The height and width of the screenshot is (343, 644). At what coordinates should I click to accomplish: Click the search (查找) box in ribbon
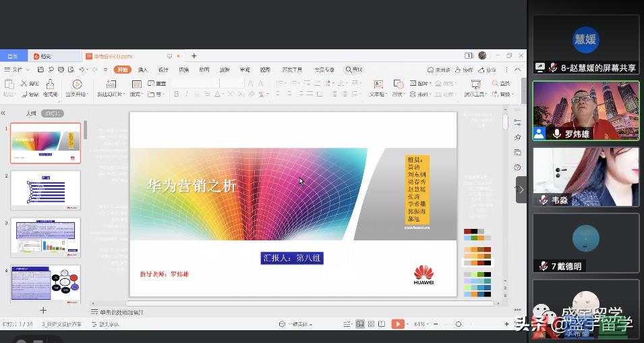354,70
